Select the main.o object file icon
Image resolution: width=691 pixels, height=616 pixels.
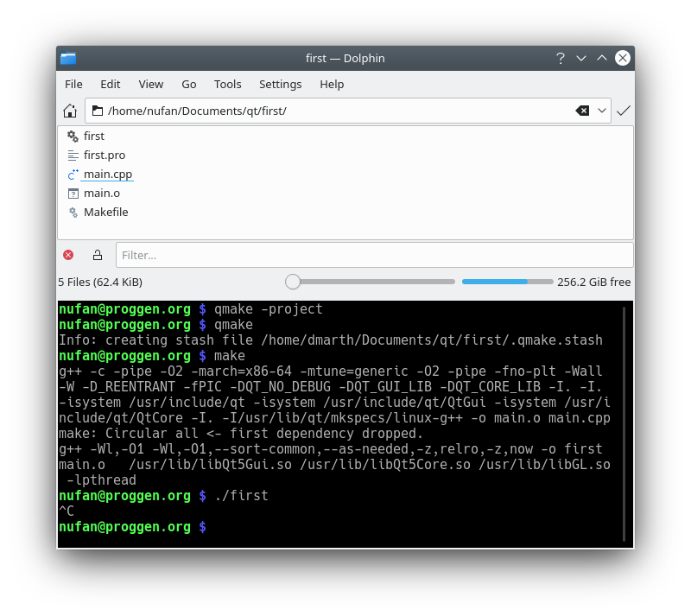[73, 194]
